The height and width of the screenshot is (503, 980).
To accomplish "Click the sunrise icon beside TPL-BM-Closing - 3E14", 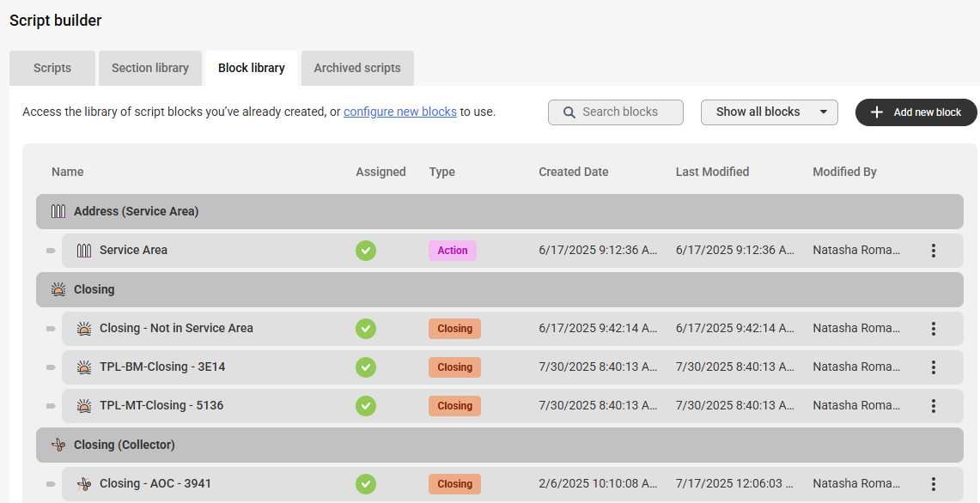I will tap(84, 367).
